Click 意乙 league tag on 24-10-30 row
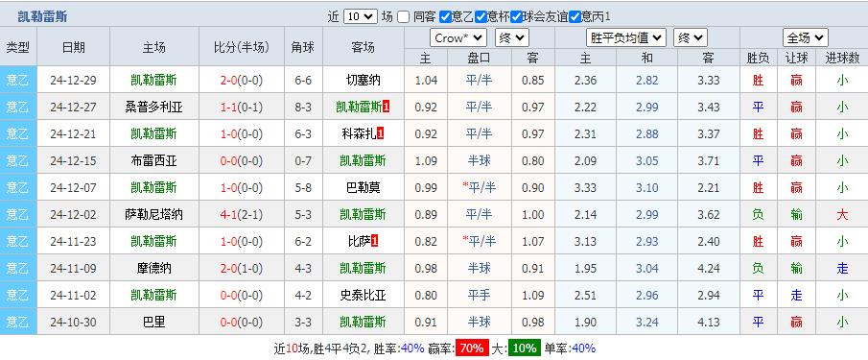868x360 pixels. [17, 322]
